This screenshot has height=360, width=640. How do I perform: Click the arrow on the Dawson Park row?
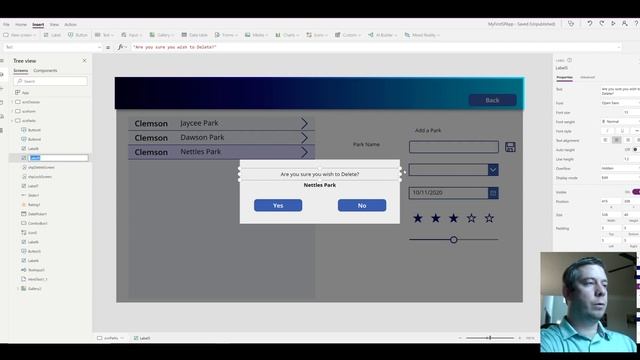pos(304,138)
